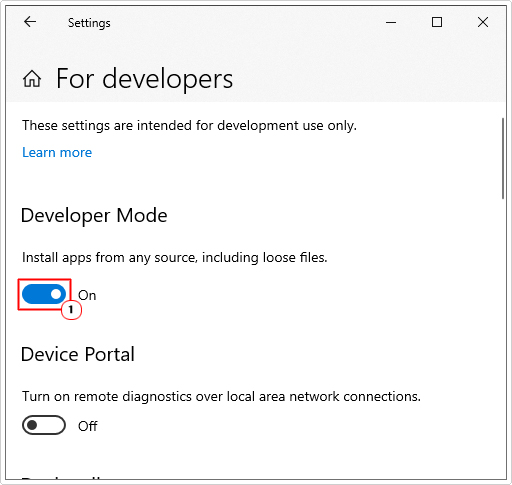Screen dimensions: 512x485
Task: Click the 'Device Portal' heading
Action: tap(78, 354)
